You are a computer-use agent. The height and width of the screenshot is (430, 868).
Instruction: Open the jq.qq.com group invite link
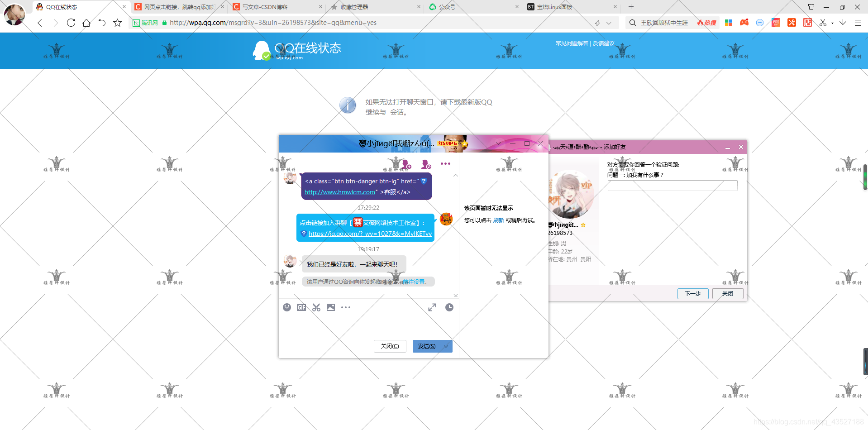(x=370, y=234)
